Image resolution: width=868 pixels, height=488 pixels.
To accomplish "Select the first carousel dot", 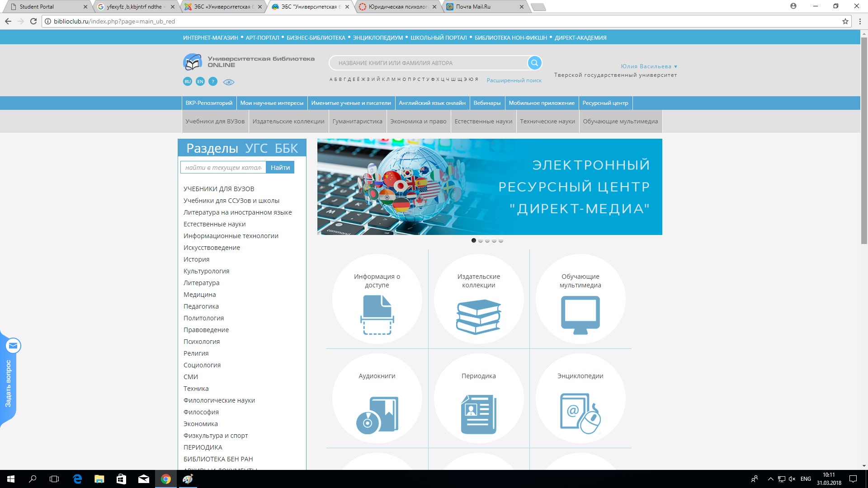I will 474,240.
